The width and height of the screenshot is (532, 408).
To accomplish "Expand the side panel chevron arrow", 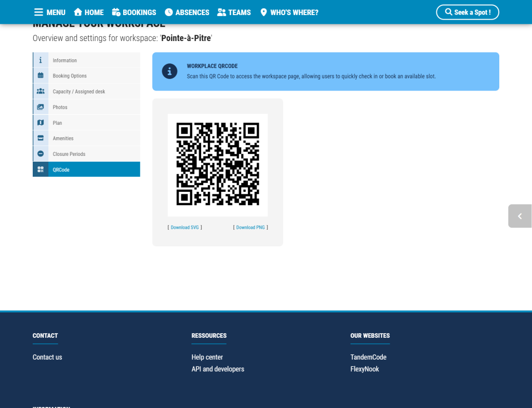I will point(520,216).
